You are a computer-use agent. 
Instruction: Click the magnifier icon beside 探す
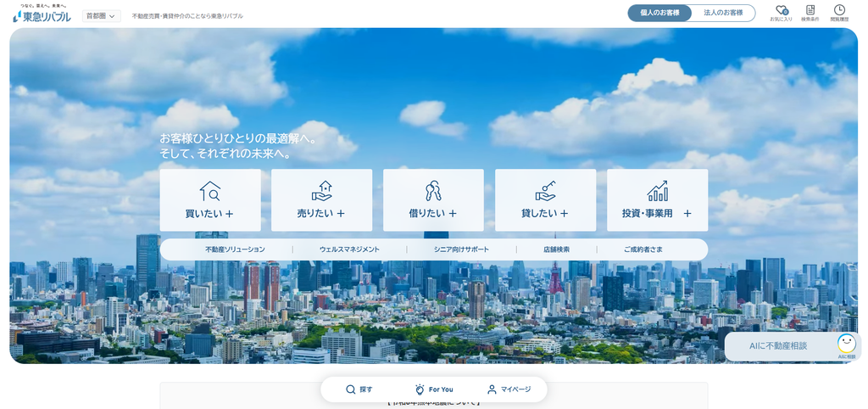(x=350, y=389)
